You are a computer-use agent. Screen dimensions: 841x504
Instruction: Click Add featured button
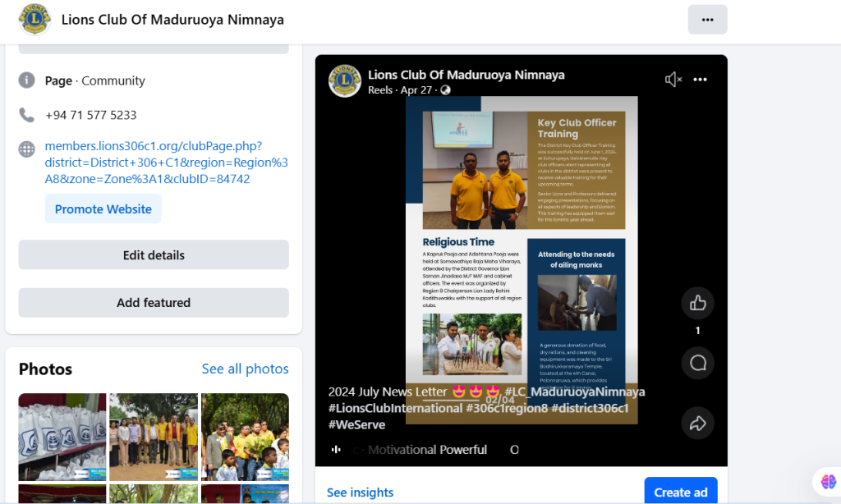(x=154, y=302)
